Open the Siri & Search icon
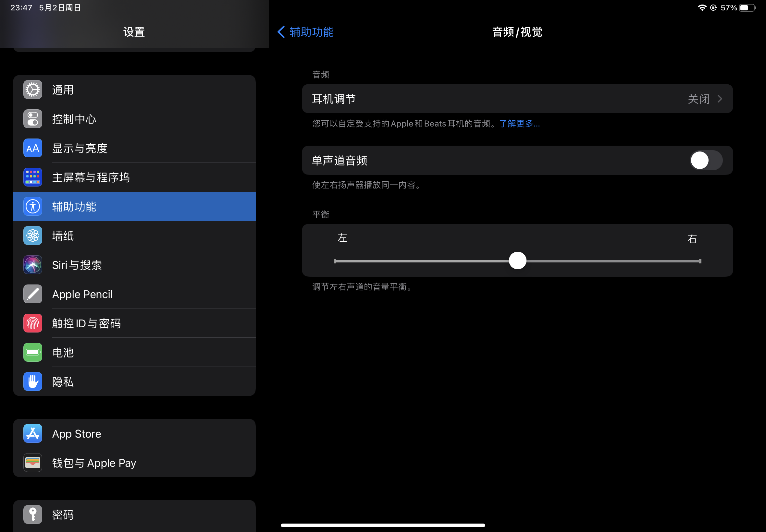This screenshot has height=532, width=766. point(33,265)
